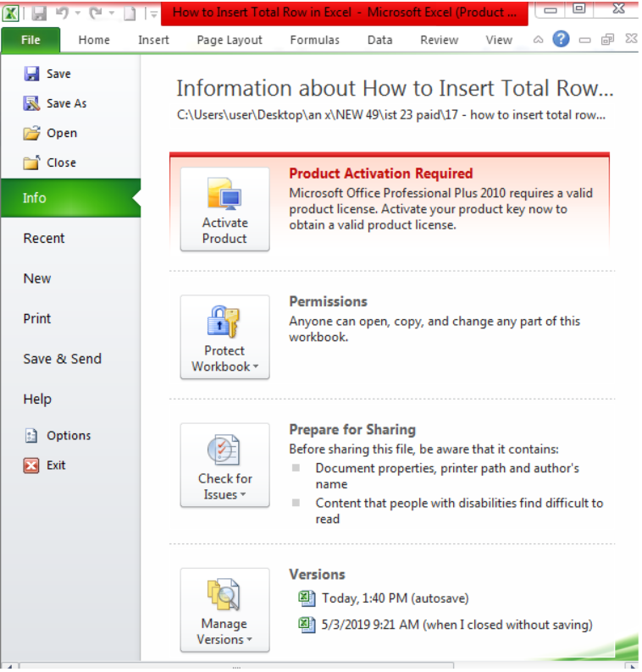642x672 pixels.
Task: Click the workbook file path text
Action: point(390,115)
